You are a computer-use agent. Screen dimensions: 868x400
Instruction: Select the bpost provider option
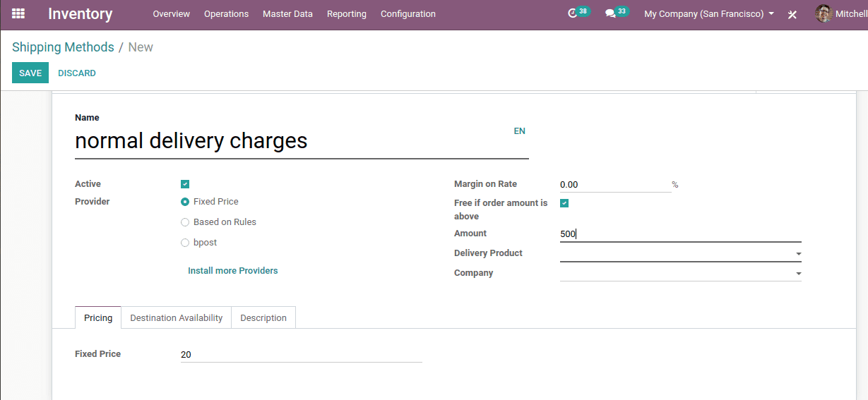185,243
